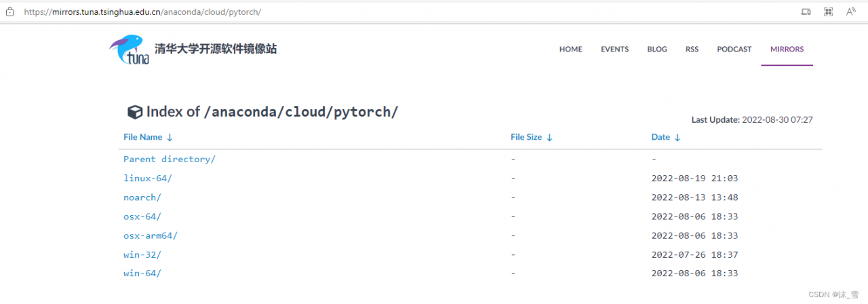The height and width of the screenshot is (304, 868).
Task: Click the TUNA fish logo icon
Action: [129, 50]
